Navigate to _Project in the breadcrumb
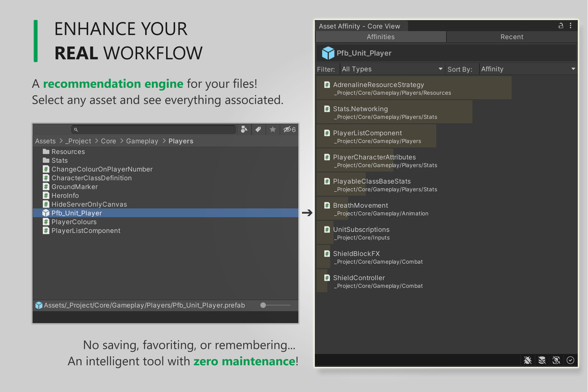 [x=78, y=141]
